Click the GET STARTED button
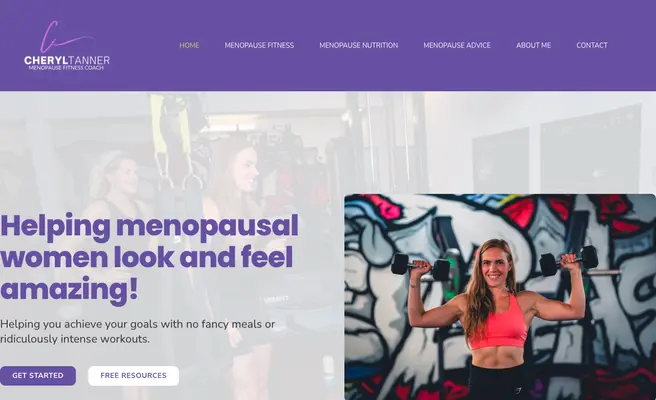This screenshot has height=400, width=656. tap(38, 376)
